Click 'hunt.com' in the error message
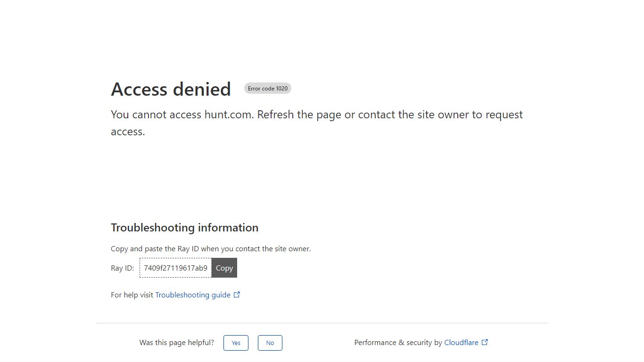Screen dimensions: 644x362 click(x=228, y=115)
